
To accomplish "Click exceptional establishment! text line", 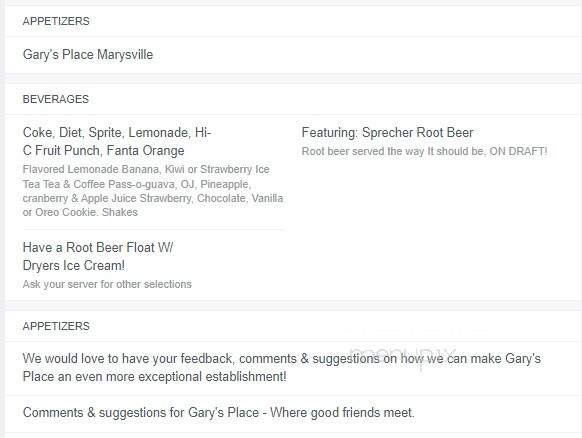I will click(x=154, y=377).
